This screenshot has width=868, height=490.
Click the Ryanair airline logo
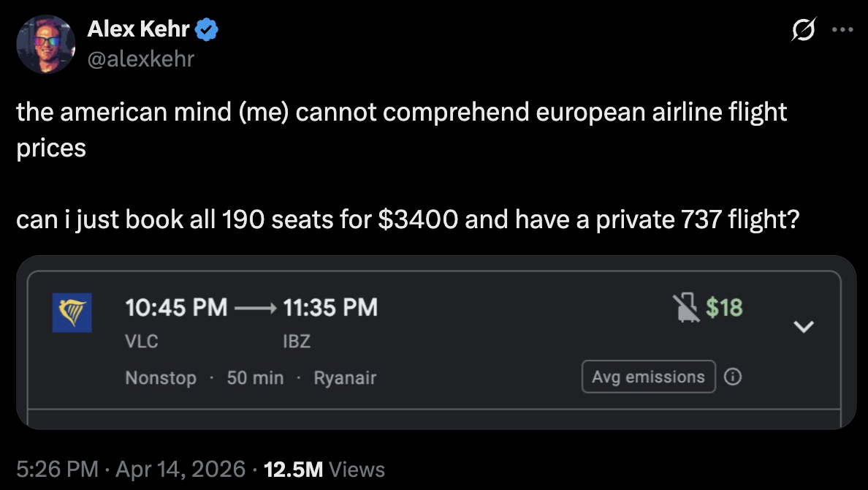click(x=72, y=313)
